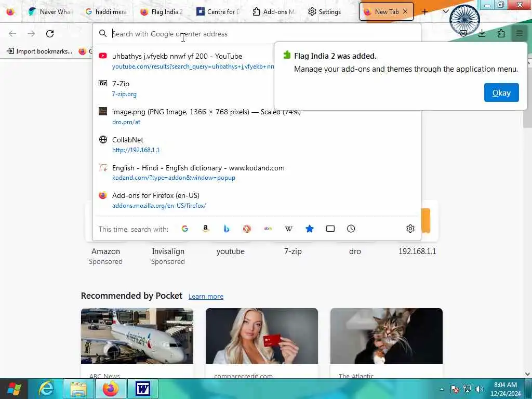Screen dimensions: 532x399
Task: Select the CollabNet suggestion
Action: (257, 144)
